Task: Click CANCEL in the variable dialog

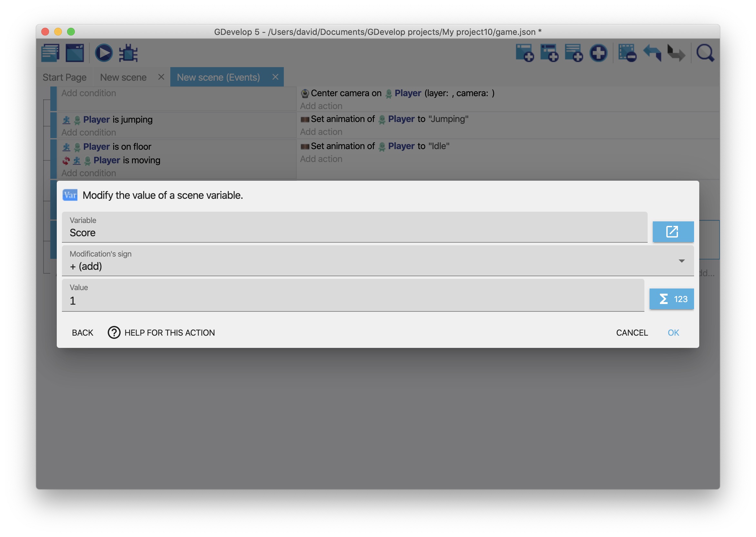Action: pos(632,333)
